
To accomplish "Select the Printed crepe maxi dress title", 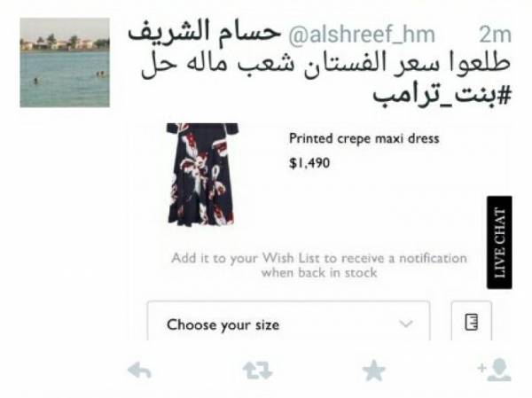I will click(x=364, y=139).
